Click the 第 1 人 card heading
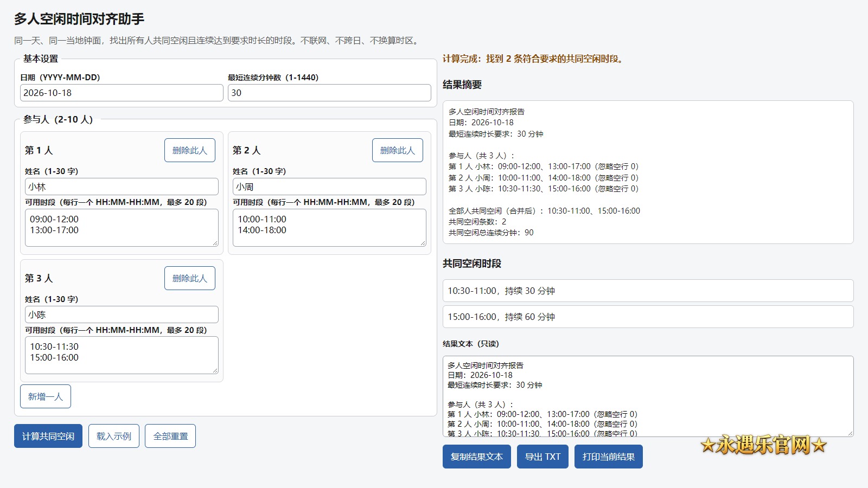The width and height of the screenshot is (868, 488). click(39, 150)
